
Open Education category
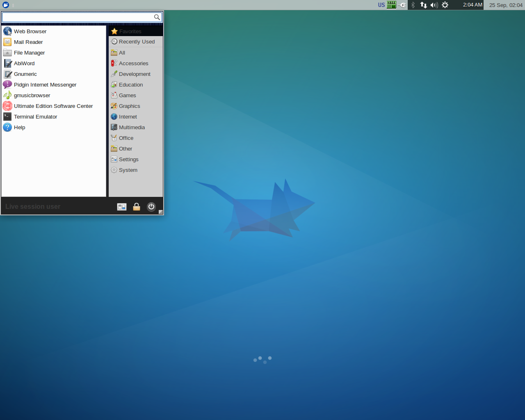coord(136,84)
